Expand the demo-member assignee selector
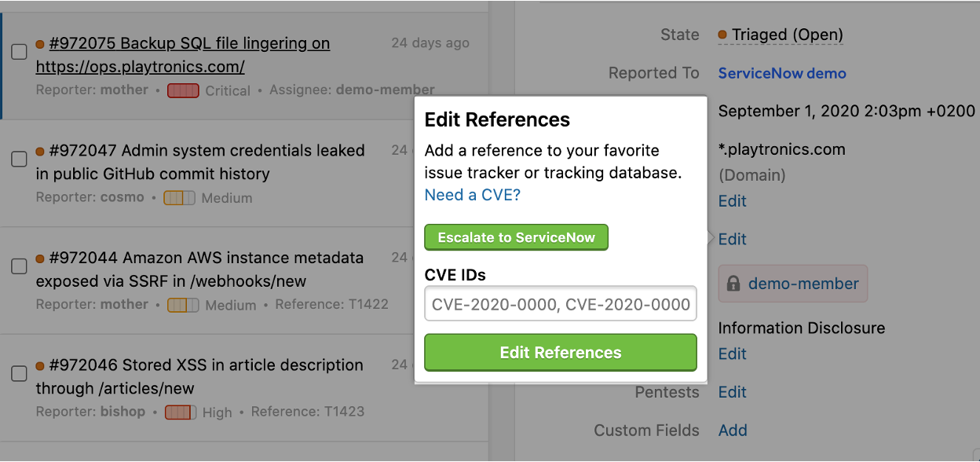 pos(792,283)
